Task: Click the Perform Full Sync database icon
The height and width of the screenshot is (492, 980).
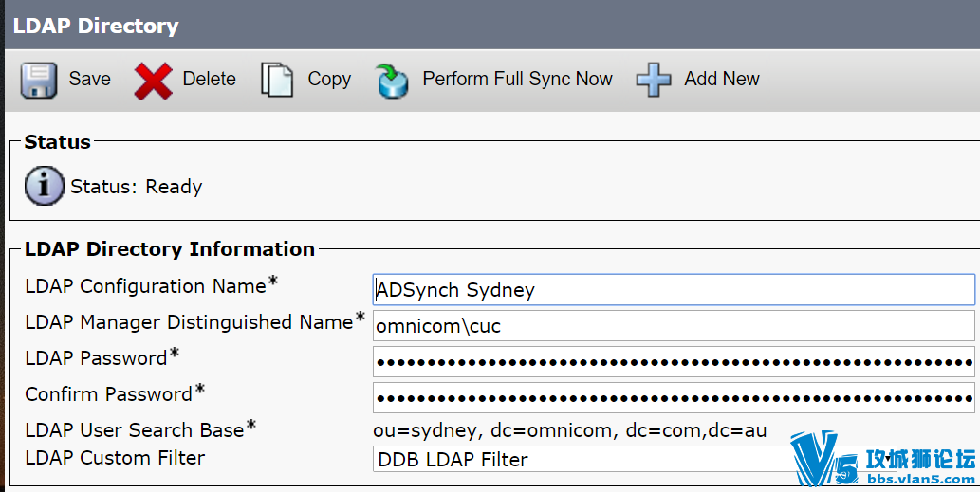Action: click(392, 81)
